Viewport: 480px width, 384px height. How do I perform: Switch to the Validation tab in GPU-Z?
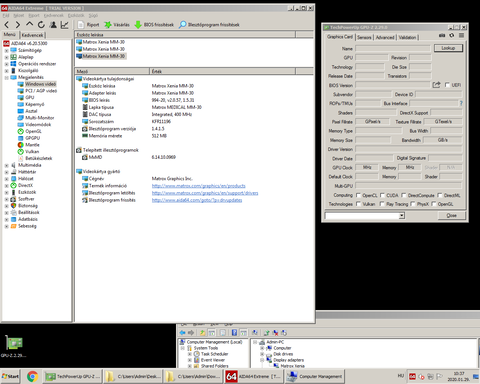click(x=407, y=37)
